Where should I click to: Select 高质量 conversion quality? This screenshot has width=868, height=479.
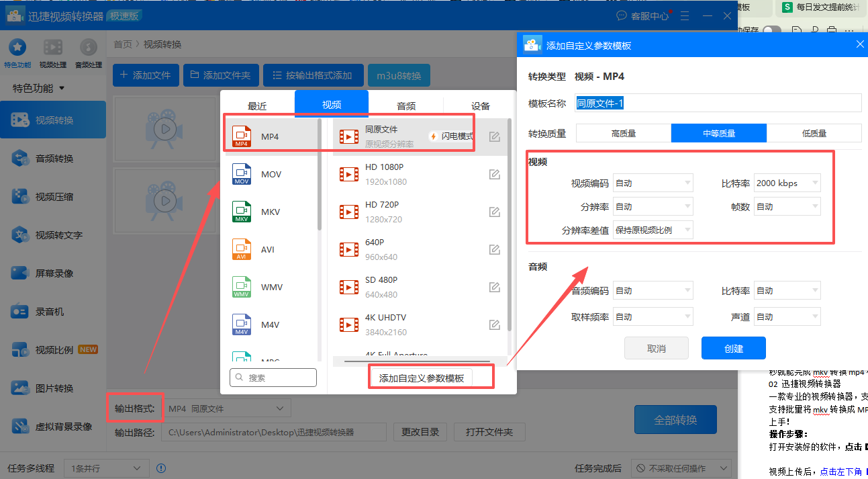click(x=624, y=133)
